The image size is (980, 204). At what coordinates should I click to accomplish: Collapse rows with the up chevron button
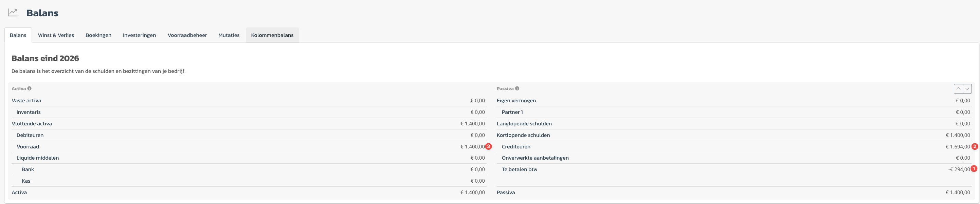coord(958,89)
